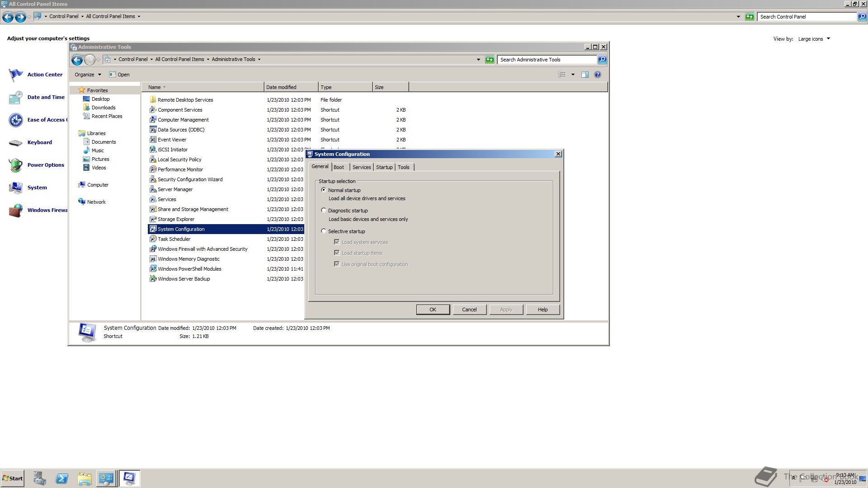
Task: Open Windows Explorer from taskbar
Action: point(84,479)
